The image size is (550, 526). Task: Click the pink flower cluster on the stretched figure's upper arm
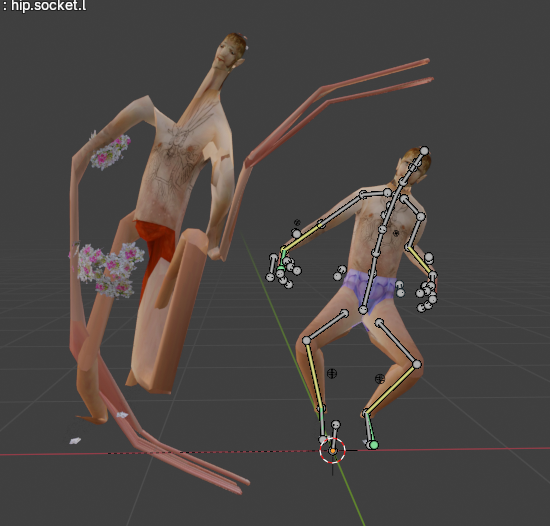pyautogui.click(x=110, y=151)
